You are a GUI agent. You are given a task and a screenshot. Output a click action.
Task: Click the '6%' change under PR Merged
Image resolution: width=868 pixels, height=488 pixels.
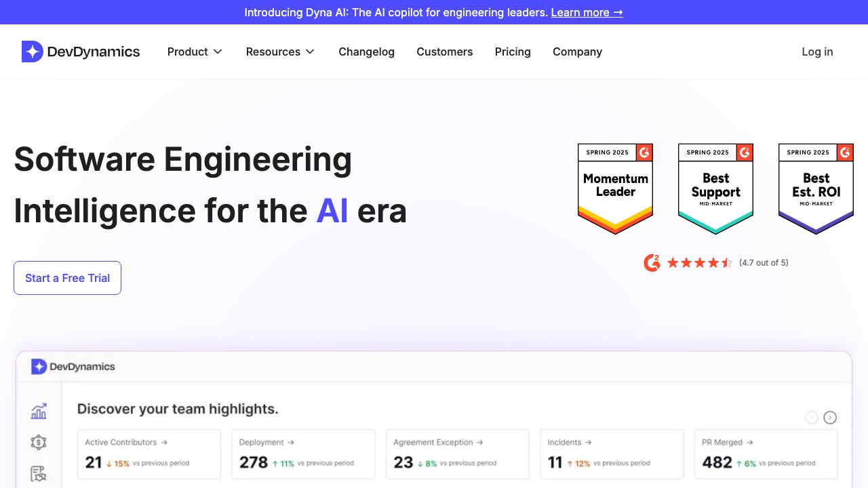[747, 464]
